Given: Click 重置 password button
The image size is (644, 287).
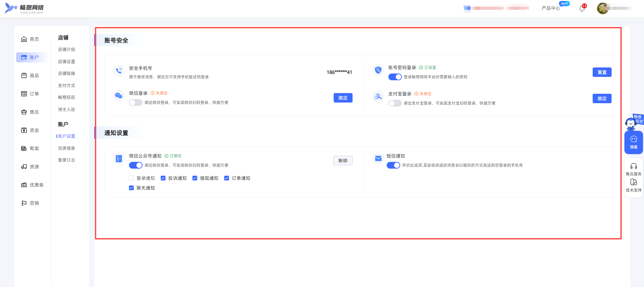Looking at the screenshot, I should pyautogui.click(x=602, y=72).
